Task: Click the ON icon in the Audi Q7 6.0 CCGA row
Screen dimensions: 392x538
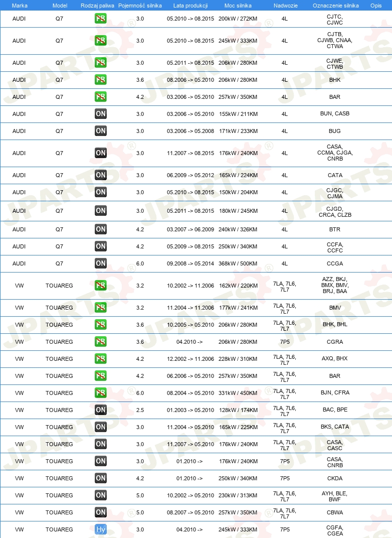Action: click(x=100, y=263)
